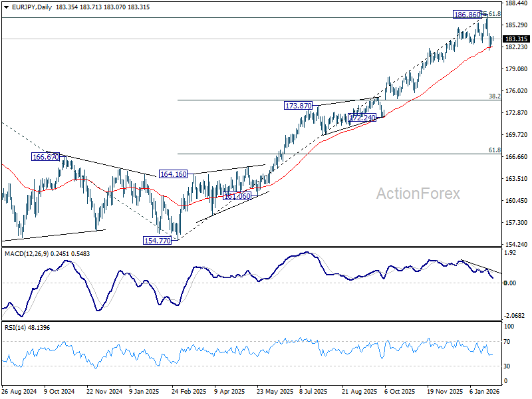
Task: Click the RSI 70 level label
Action: (x=507, y=342)
